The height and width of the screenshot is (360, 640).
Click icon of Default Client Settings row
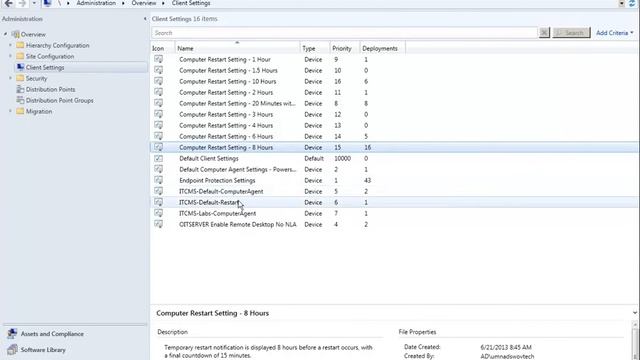coord(158,158)
